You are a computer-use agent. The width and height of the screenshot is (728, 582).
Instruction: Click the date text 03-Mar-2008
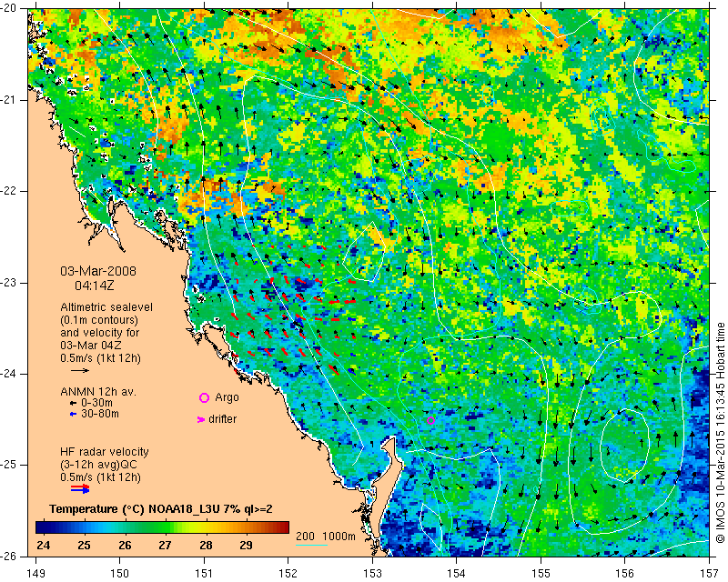click(x=98, y=271)
